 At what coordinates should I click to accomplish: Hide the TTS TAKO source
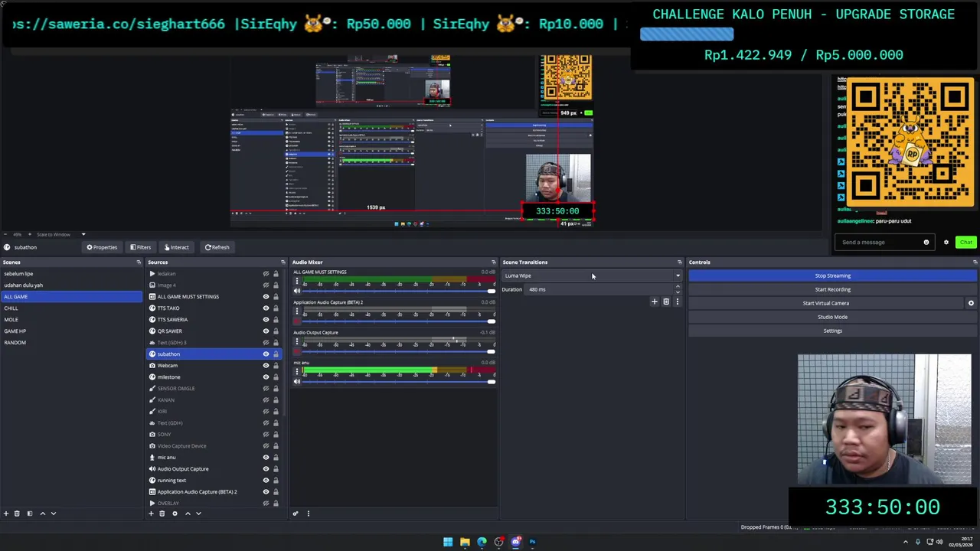click(266, 308)
